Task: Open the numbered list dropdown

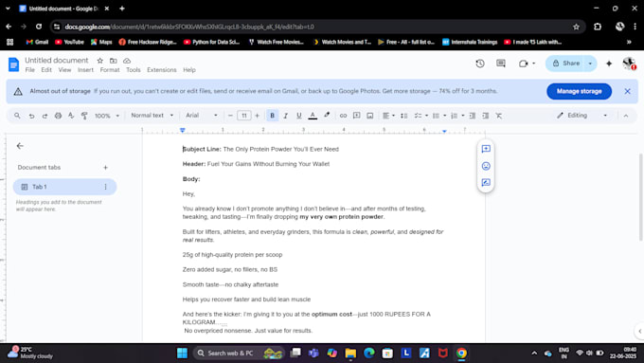Action: (457, 116)
